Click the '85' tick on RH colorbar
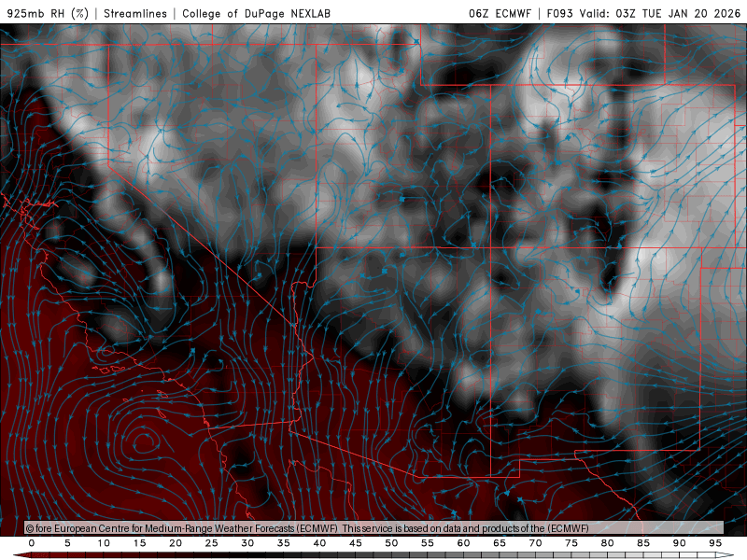The image size is (747, 560). tap(643, 543)
